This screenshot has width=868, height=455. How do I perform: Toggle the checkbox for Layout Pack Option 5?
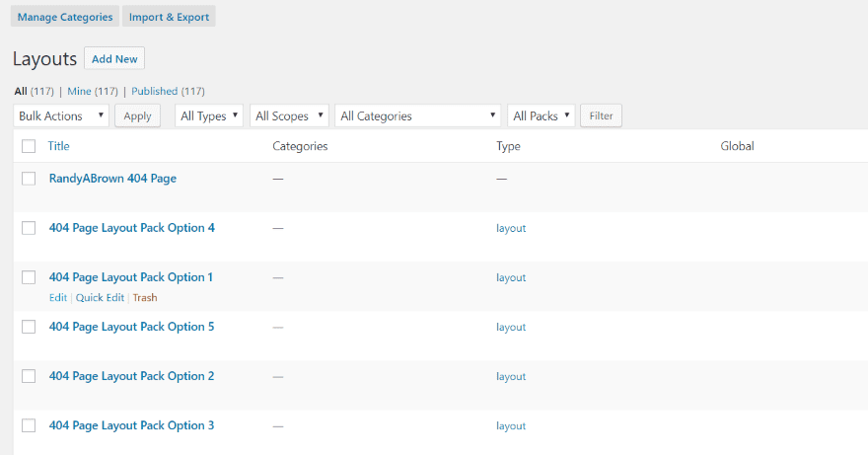click(29, 327)
